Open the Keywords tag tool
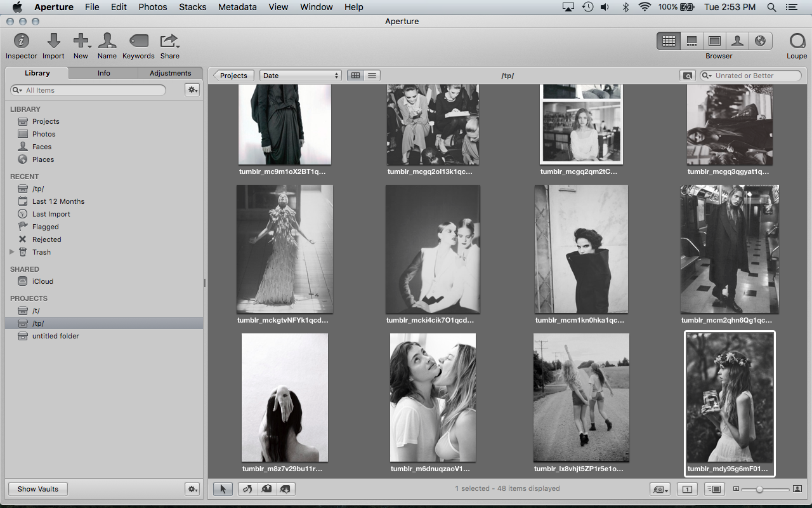812x508 pixels. click(x=138, y=41)
